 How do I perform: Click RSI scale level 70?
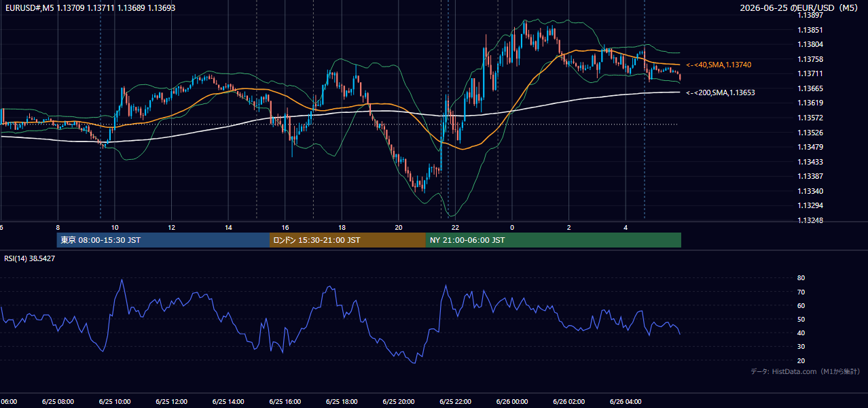coord(801,292)
